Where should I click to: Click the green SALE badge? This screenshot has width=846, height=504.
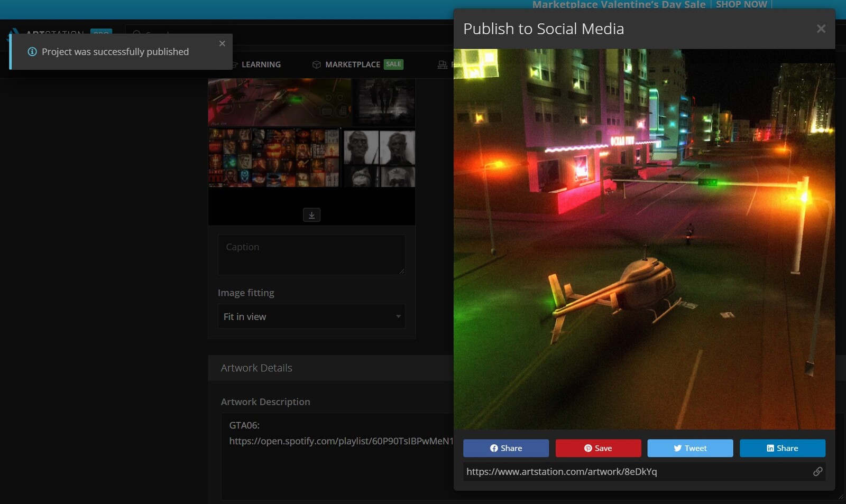pos(393,64)
